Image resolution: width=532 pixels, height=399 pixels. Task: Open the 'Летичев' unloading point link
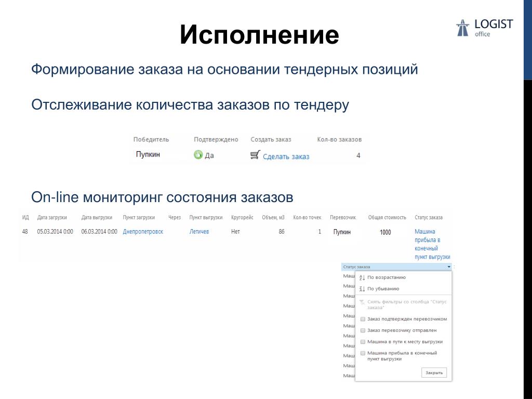(x=199, y=231)
